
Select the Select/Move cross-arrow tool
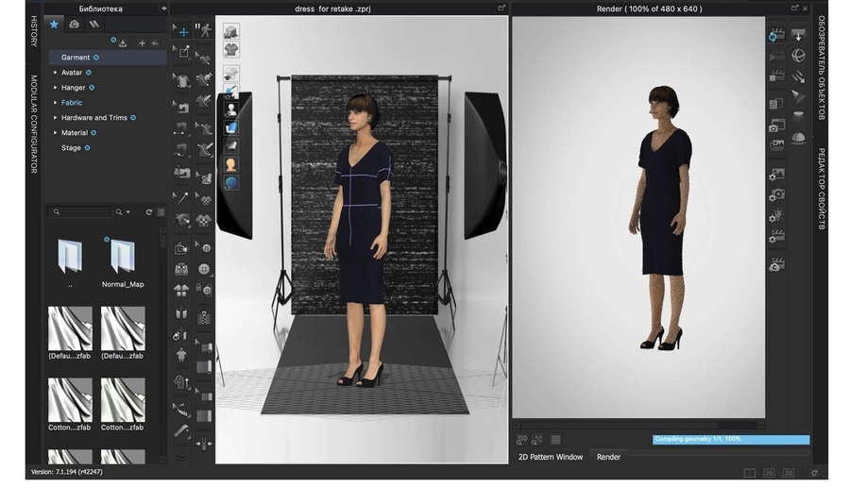click(x=181, y=31)
